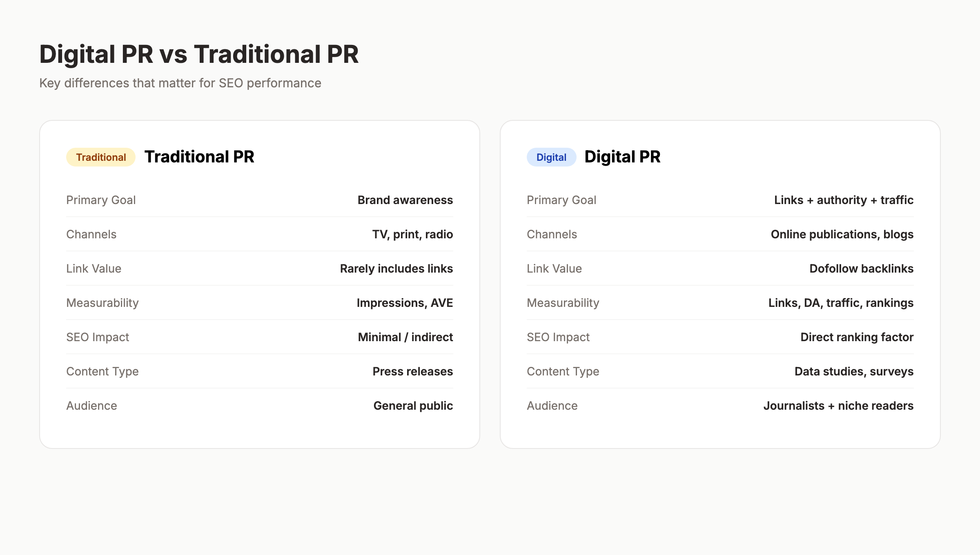
Task: Click the Digital badge pill
Action: [551, 157]
